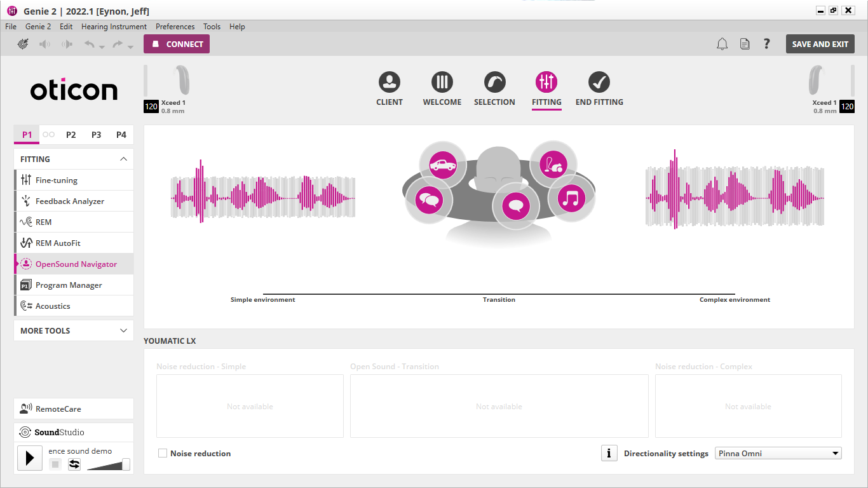The image size is (868, 488).
Task: Click the left Xceed 1 hearing aid image
Action: click(181, 80)
